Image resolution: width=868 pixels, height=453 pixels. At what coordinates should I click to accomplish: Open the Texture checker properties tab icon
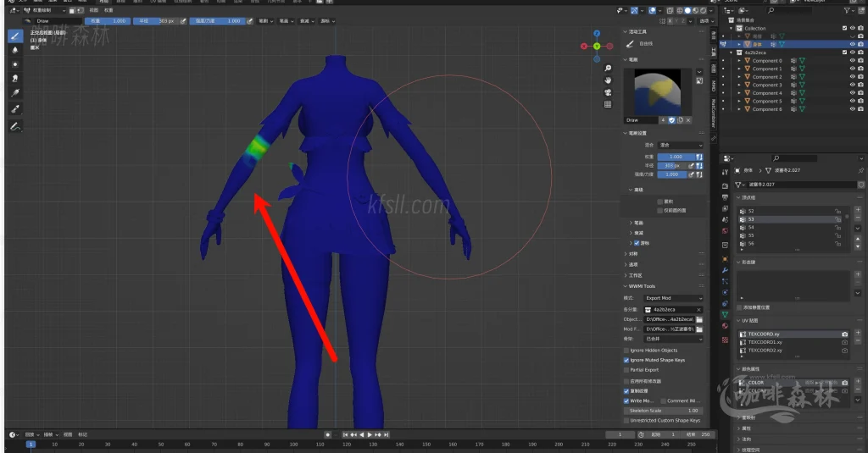point(726,340)
